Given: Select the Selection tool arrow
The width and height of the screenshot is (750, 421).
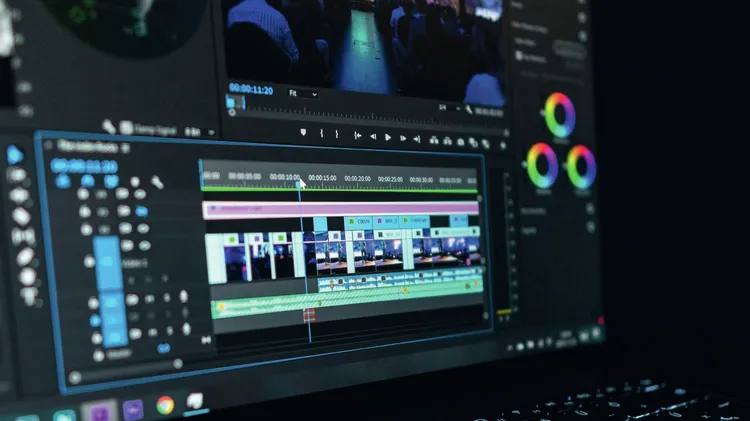Looking at the screenshot, I should click(x=15, y=155).
